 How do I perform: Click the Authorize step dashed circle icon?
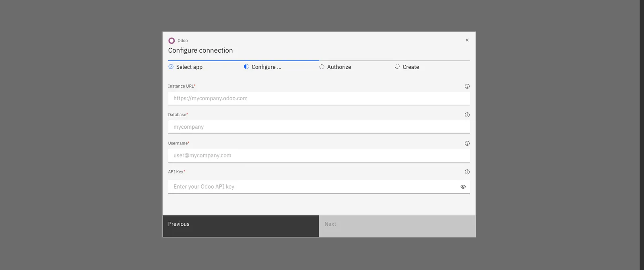coord(322,67)
